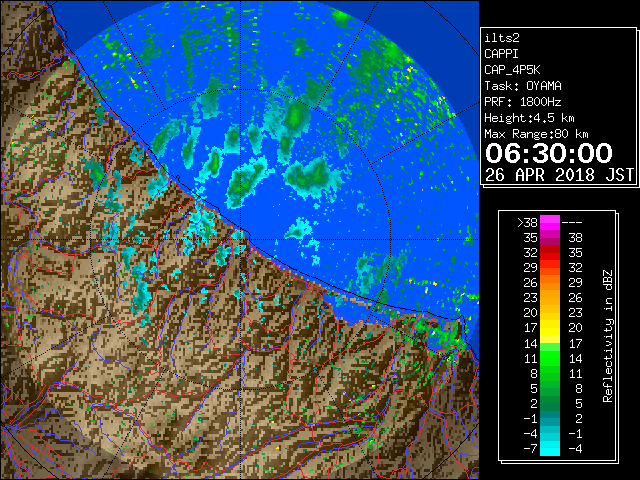The width and height of the screenshot is (640, 480).
Task: Click the 'CAP_4P5K' text
Action: pyautogui.click(x=512, y=70)
